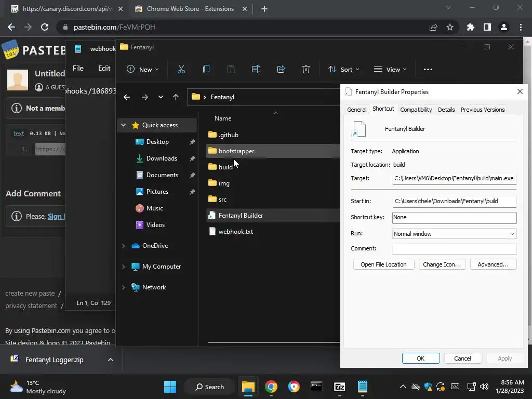The image size is (532, 399).
Task: Open Windows Start menu
Action: tap(170, 387)
